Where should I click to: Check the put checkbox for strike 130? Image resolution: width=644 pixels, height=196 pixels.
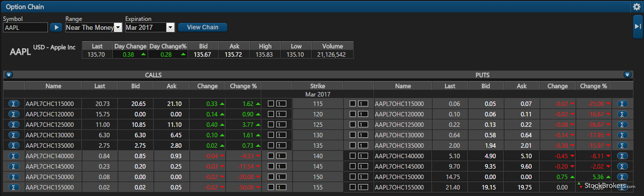point(353,135)
